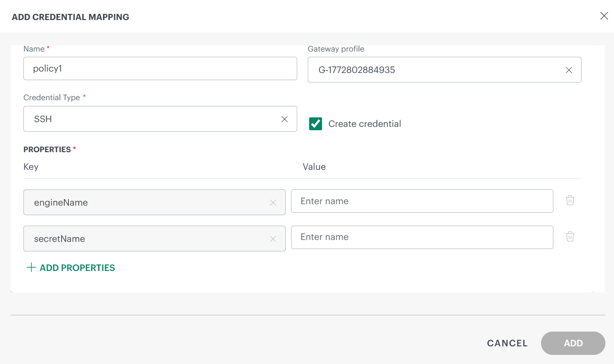Click the Value field next to secretName
The height and width of the screenshot is (364, 614).
point(422,237)
